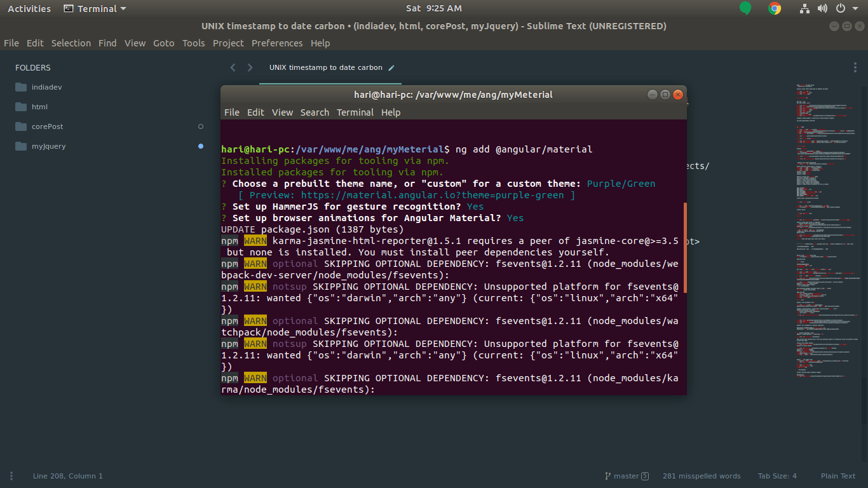Image resolution: width=868 pixels, height=488 pixels.
Task: Open the Preferences menu in Sublime Text
Action: [276, 43]
